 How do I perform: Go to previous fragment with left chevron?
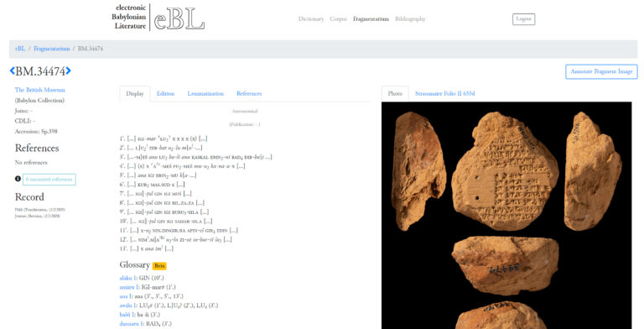[13, 71]
